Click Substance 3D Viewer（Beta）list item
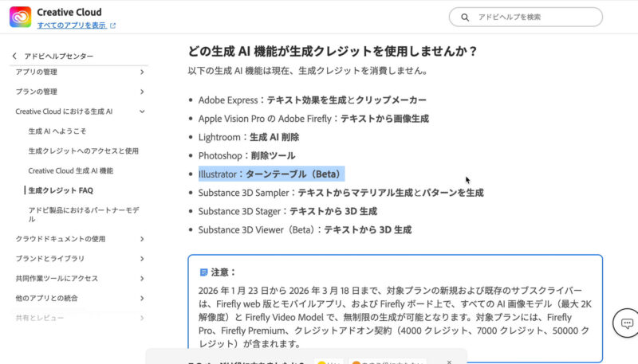 click(305, 230)
